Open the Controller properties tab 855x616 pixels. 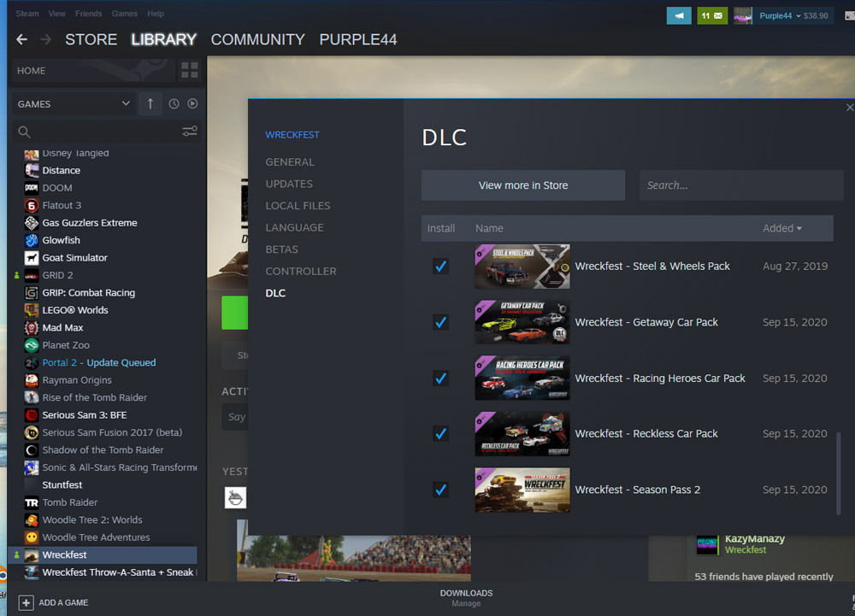tap(300, 271)
